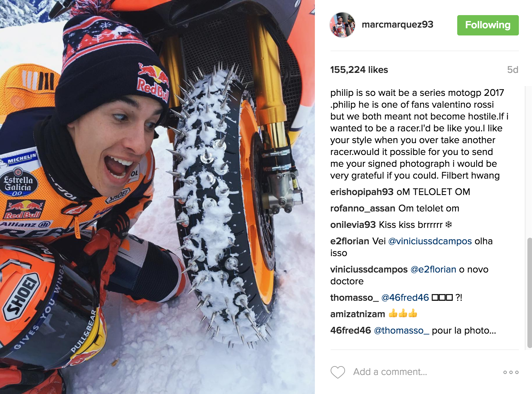Click the 5d post timestamp

(x=513, y=70)
